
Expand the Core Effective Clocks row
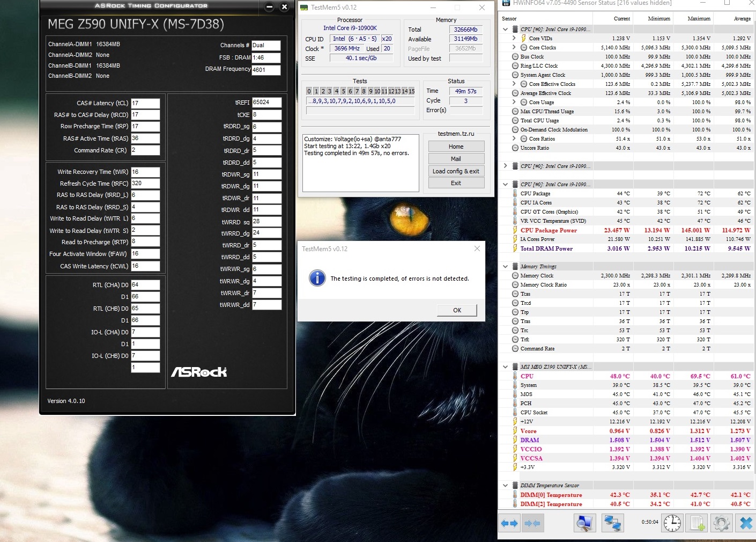click(x=514, y=84)
